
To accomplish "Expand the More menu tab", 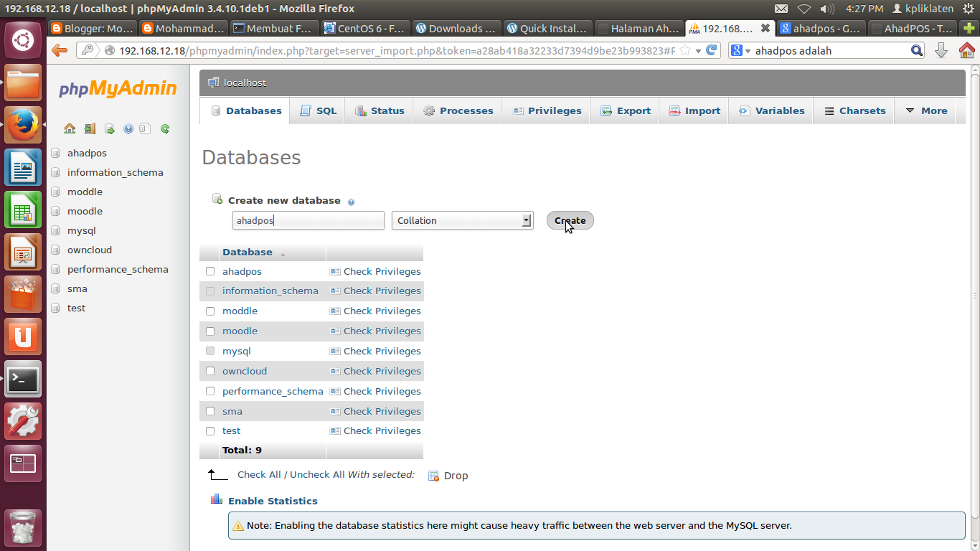I will [926, 111].
